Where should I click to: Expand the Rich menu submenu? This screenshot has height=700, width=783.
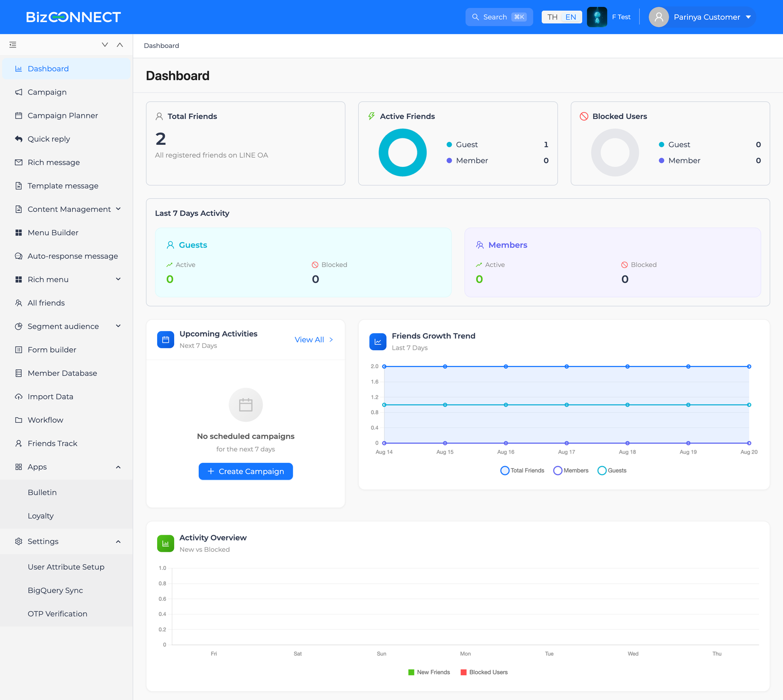coord(118,279)
